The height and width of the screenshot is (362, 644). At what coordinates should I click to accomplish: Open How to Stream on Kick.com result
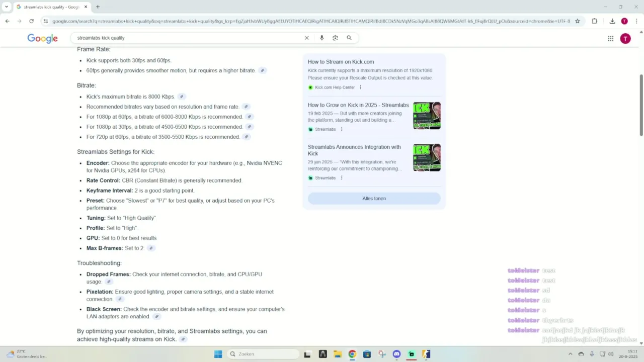341,62
